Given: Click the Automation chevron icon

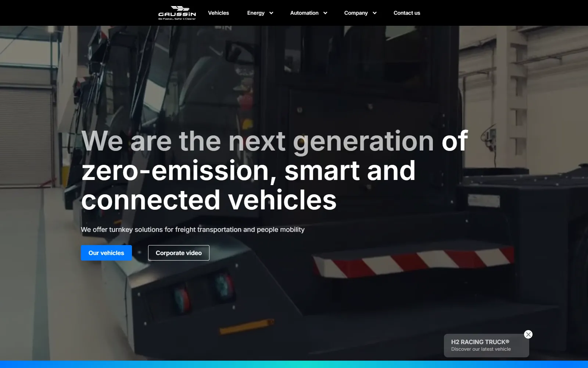Looking at the screenshot, I should coord(325,13).
